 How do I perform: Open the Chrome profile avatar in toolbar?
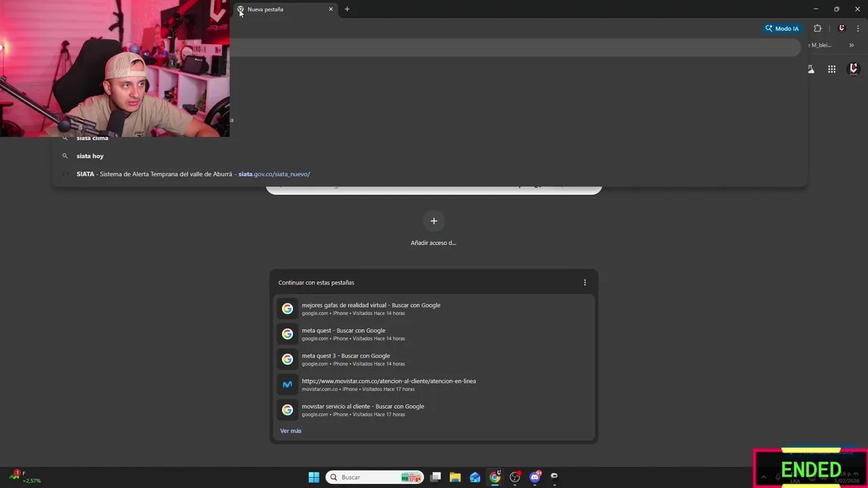pyautogui.click(x=842, y=28)
